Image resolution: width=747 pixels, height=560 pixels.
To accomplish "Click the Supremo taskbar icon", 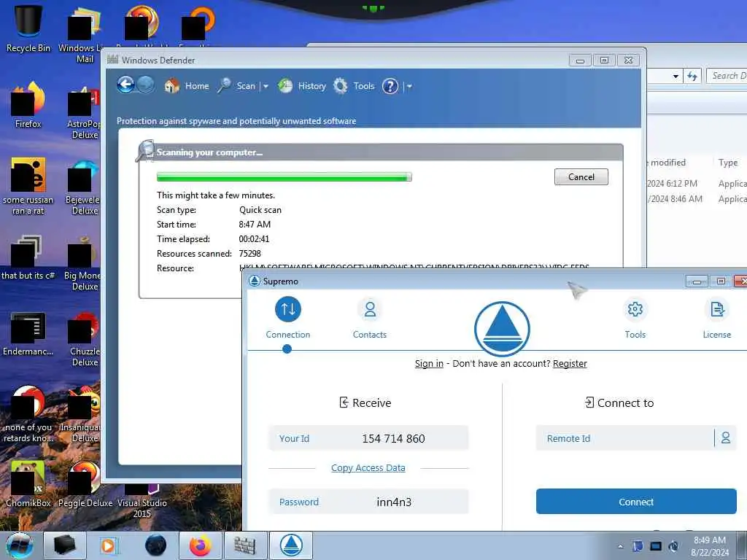I will [291, 545].
